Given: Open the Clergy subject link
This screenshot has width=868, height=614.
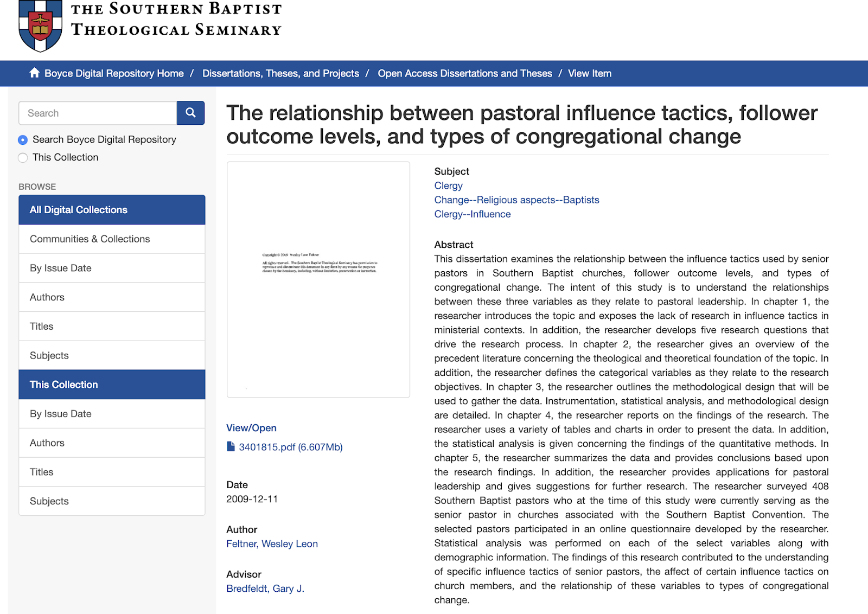Looking at the screenshot, I should (x=448, y=186).
